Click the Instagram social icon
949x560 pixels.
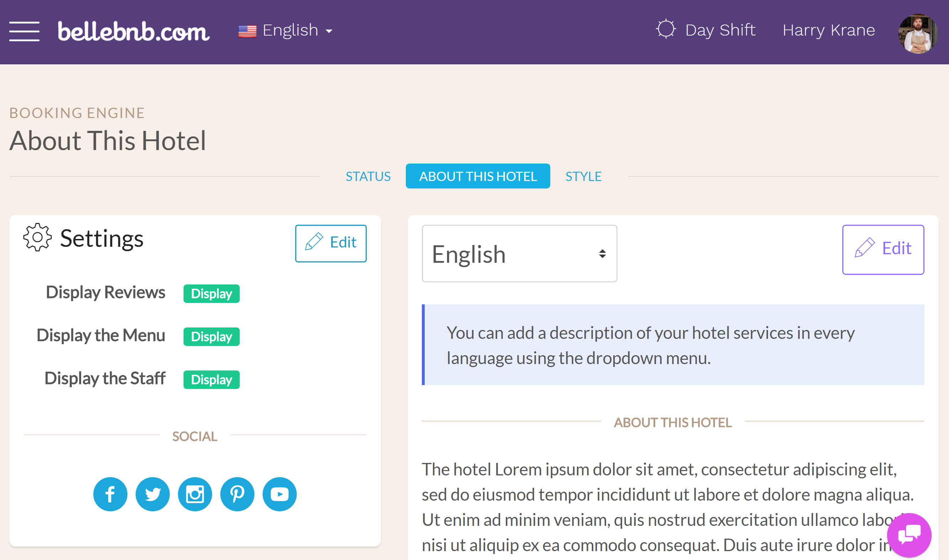point(194,494)
